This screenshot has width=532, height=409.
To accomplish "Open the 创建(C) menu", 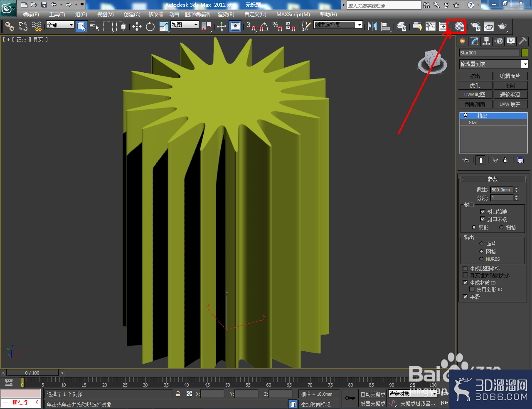I will (132, 14).
